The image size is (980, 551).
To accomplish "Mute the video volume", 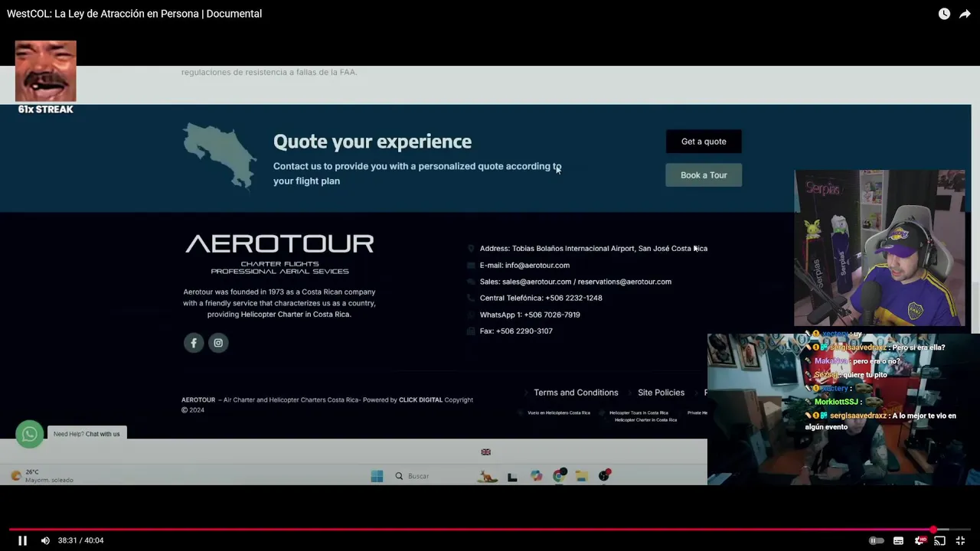I will [45, 540].
